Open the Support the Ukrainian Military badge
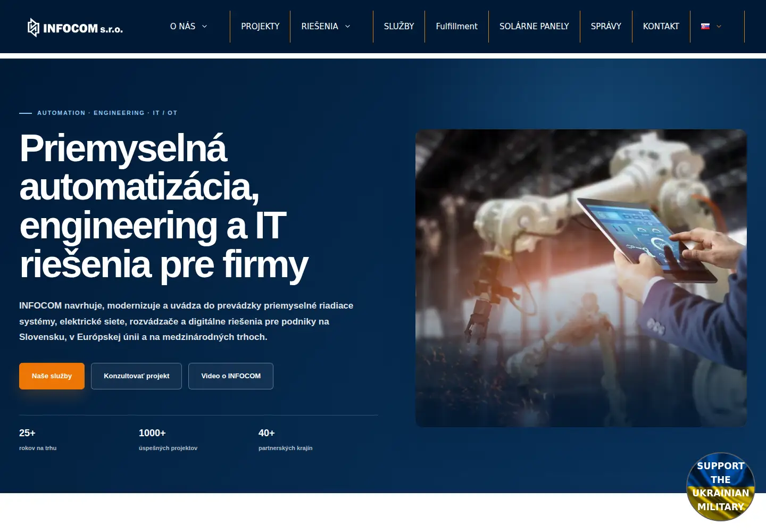Viewport: 766px width, 532px height. point(720,486)
